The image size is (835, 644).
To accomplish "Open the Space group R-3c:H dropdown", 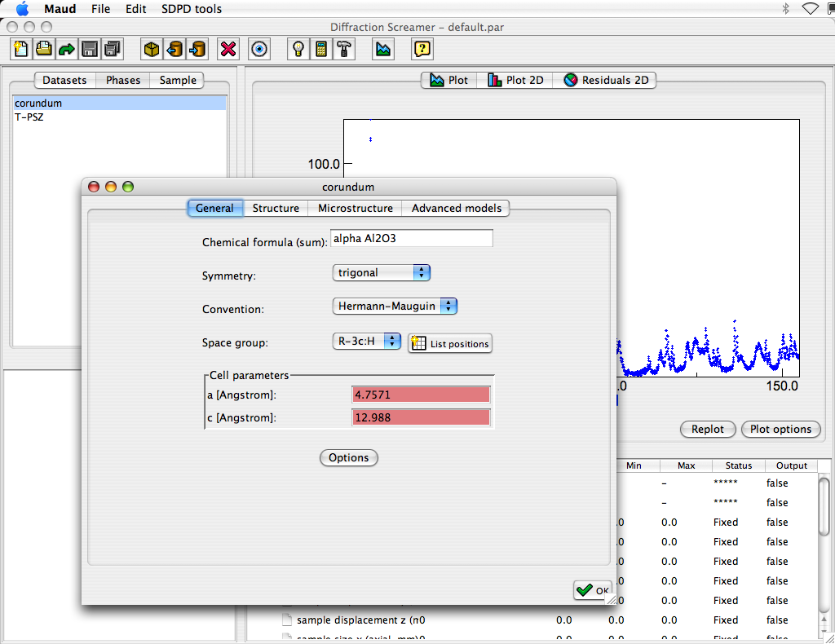I will click(x=367, y=342).
